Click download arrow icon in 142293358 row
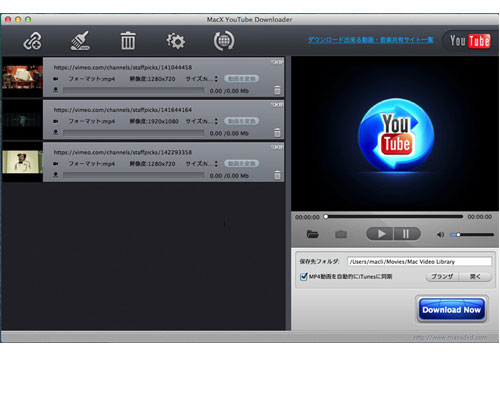This screenshot has width=500, height=400. click(56, 175)
